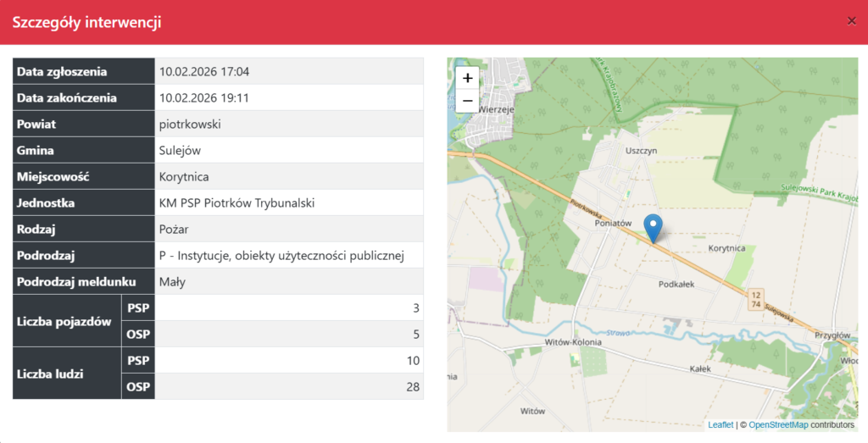Viewport: 868px width, 443px height.
Task: Click the Korytnica label on the map
Action: pyautogui.click(x=726, y=248)
